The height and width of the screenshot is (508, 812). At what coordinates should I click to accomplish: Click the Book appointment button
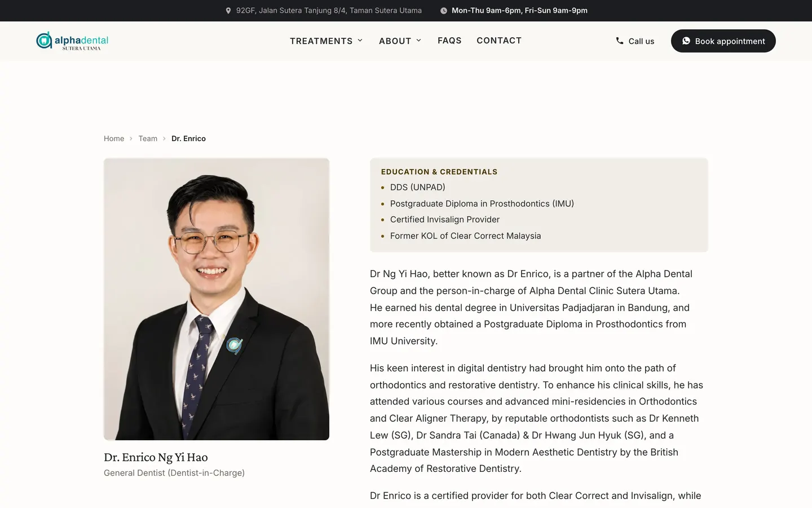pos(723,41)
